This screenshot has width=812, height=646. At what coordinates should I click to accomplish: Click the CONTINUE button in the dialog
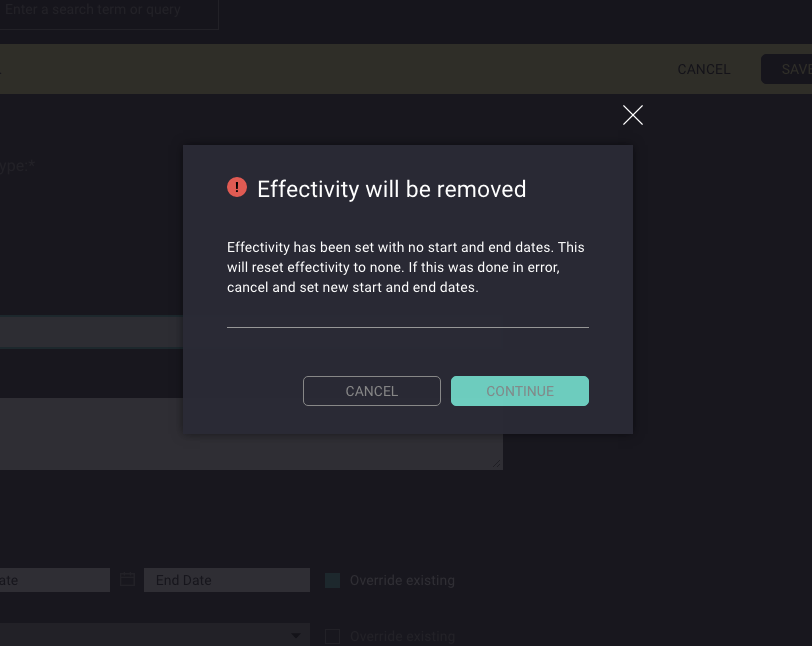(x=519, y=391)
